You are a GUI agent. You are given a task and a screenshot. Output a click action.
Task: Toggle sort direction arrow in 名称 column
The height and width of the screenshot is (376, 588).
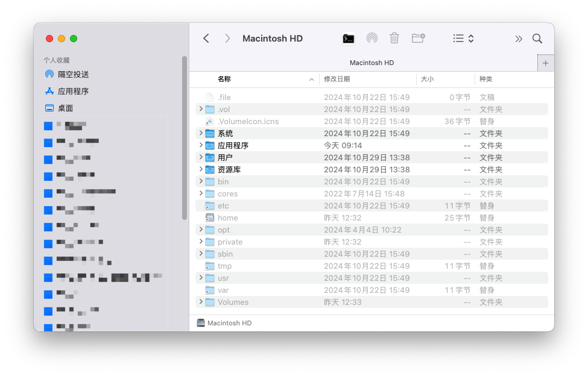pyautogui.click(x=311, y=80)
